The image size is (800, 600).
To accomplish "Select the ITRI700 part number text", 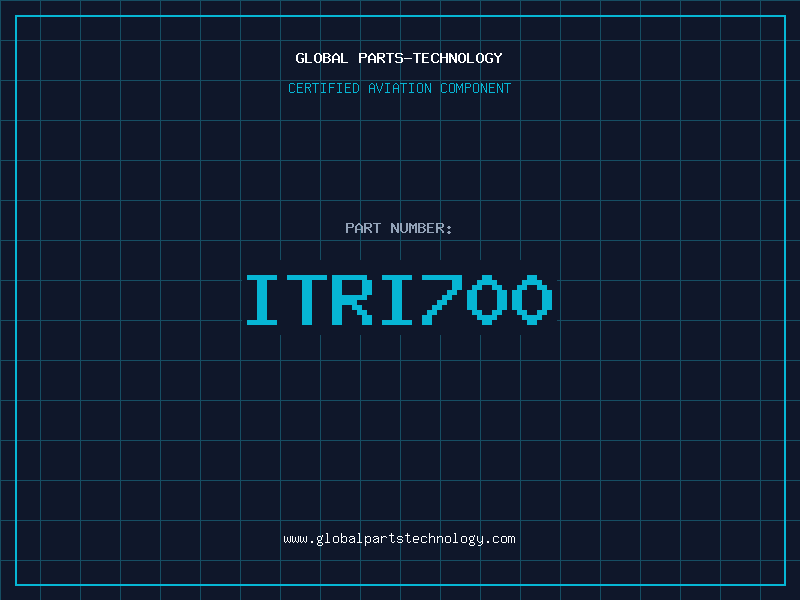I will (399, 299).
